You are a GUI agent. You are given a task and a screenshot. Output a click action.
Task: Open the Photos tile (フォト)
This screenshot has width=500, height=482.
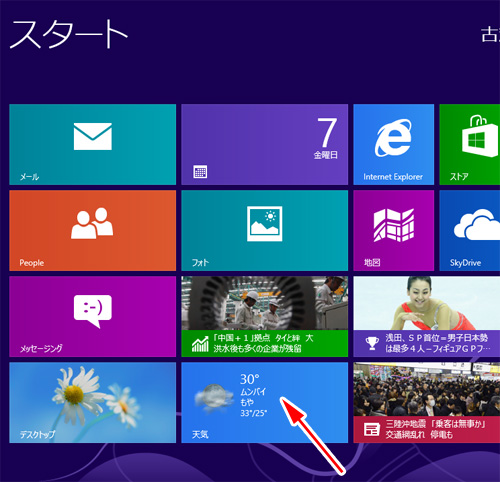pos(265,230)
